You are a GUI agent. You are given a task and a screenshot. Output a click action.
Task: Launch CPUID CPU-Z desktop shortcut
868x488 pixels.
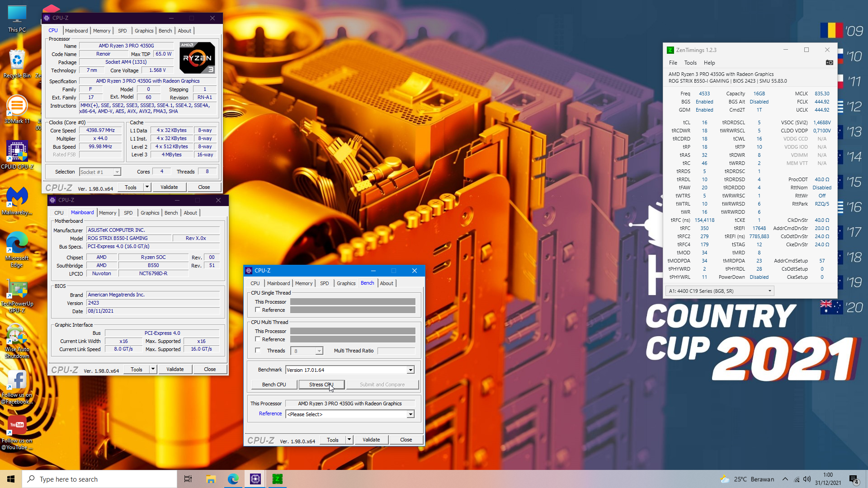tap(17, 155)
